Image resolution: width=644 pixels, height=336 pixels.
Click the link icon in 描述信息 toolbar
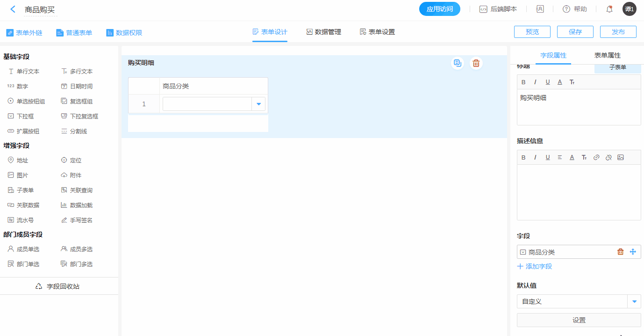point(596,157)
